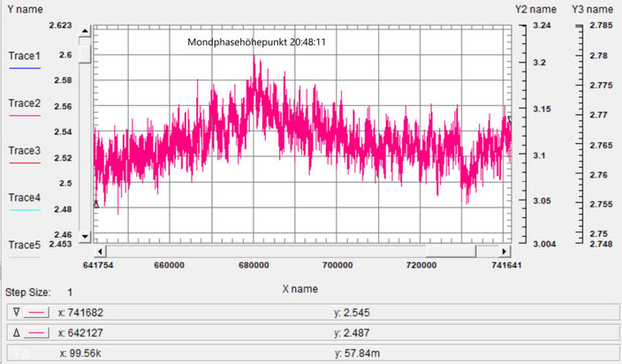The image size is (622, 364).
Task: Click the Mondphasehöhepunkt 20:48:11 annotation
Action: click(256, 42)
